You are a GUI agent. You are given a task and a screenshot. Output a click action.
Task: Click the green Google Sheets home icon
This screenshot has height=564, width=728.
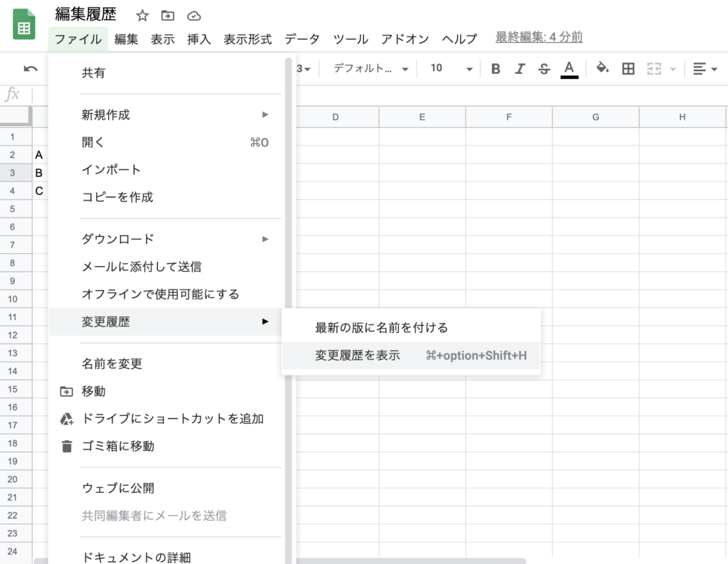[x=24, y=26]
